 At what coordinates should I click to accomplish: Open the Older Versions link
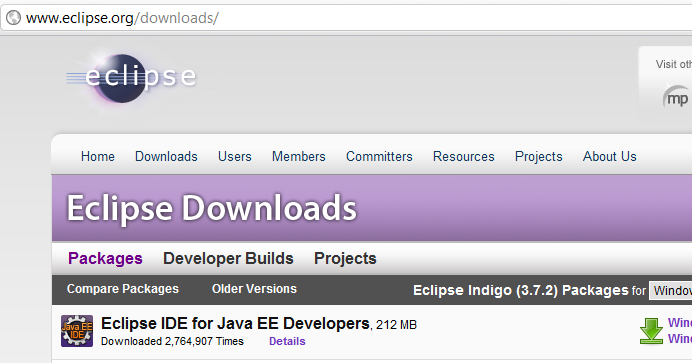point(254,289)
